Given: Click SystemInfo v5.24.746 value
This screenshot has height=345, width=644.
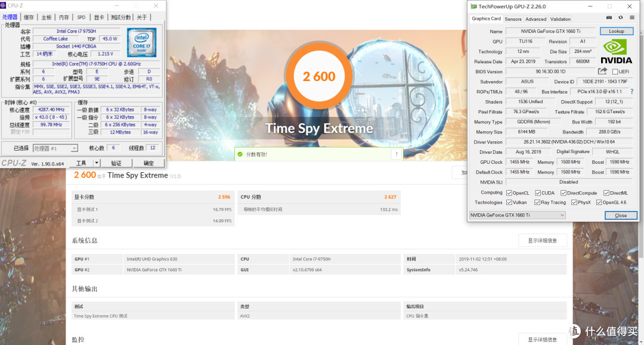Looking at the screenshot, I should [x=468, y=270].
